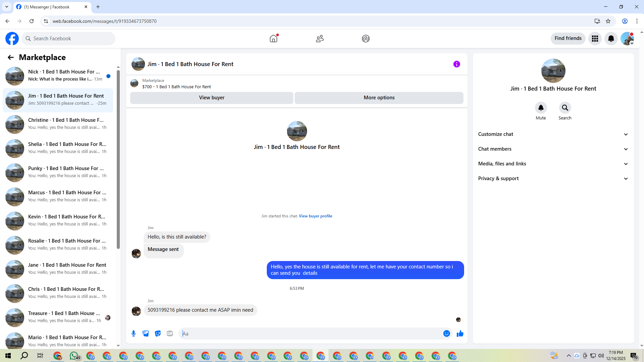Screen dimensions: 644x362
Task: Open Task View on the taskbar
Action: (40, 356)
